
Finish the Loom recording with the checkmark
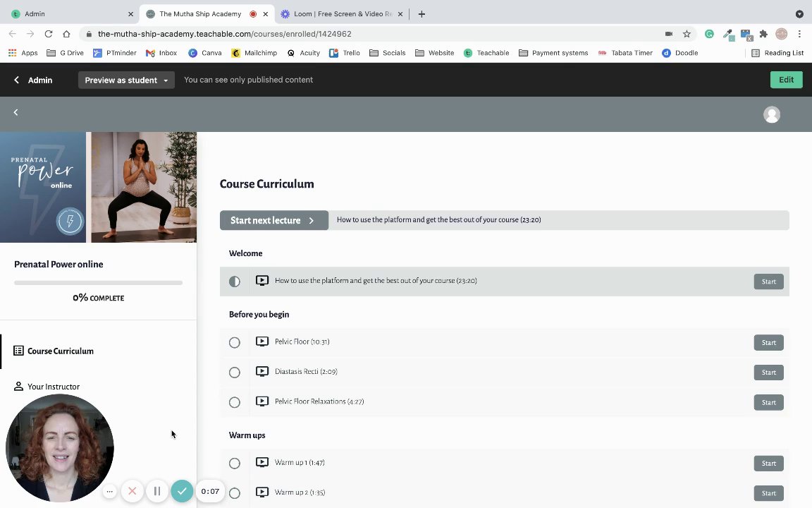tap(182, 491)
